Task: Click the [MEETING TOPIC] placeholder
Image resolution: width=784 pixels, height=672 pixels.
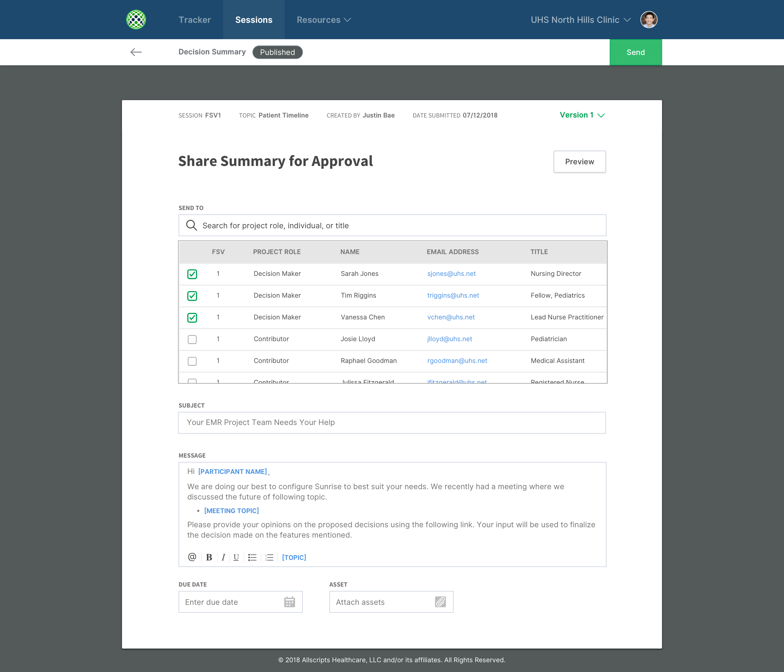Action: coord(232,510)
